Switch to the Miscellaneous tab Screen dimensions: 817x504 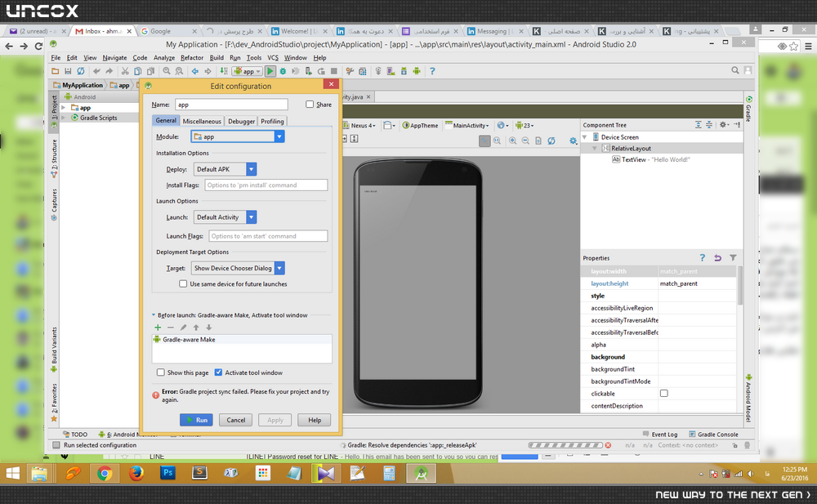(202, 121)
